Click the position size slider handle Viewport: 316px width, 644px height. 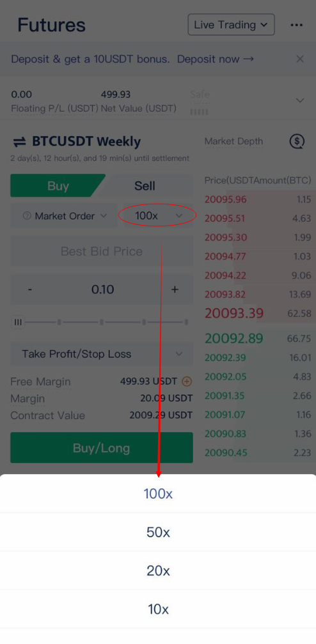18,323
